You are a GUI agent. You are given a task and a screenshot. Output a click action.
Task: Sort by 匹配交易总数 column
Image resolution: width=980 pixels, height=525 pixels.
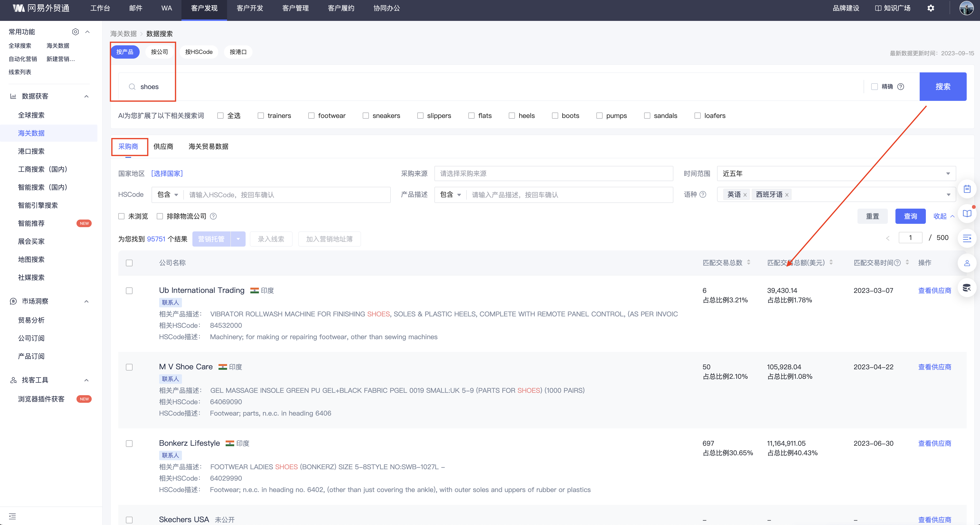tap(749, 262)
